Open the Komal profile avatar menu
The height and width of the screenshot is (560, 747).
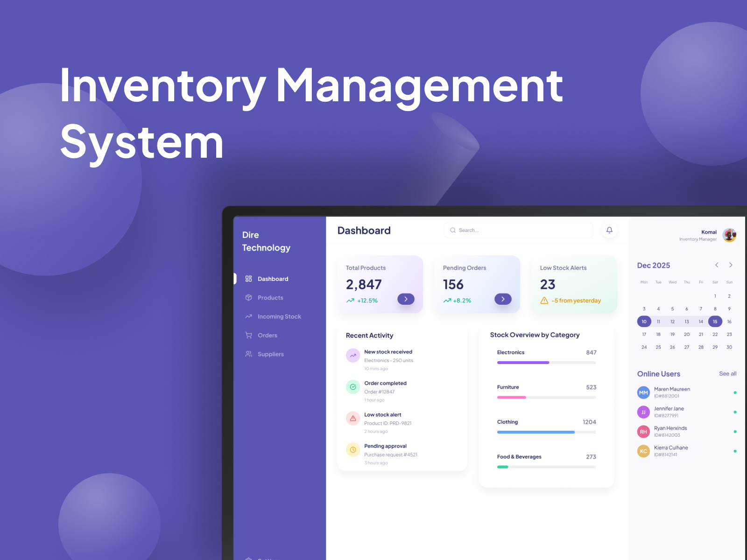coord(729,236)
